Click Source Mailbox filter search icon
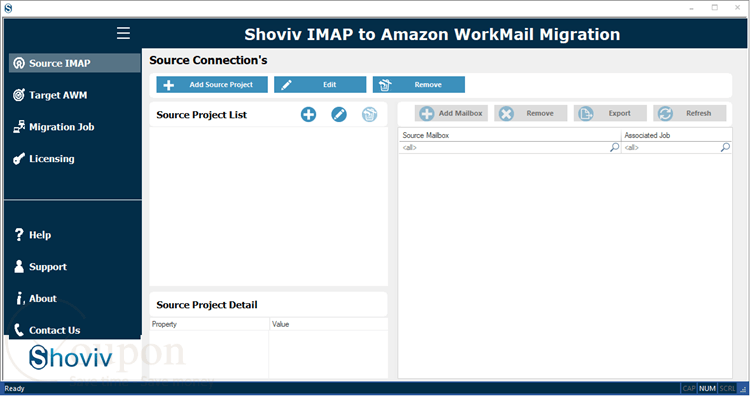The height and width of the screenshot is (396, 750). [615, 147]
